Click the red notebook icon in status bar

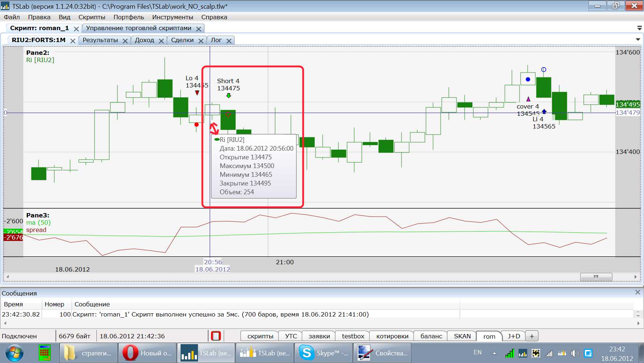[216, 336]
